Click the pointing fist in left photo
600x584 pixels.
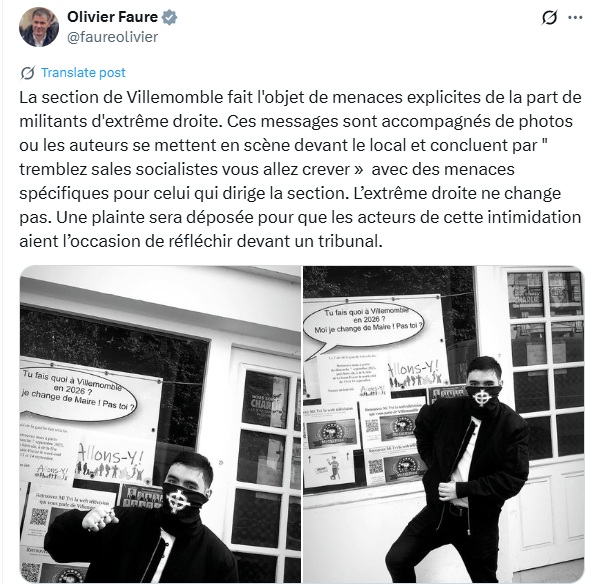pyautogui.click(x=100, y=518)
